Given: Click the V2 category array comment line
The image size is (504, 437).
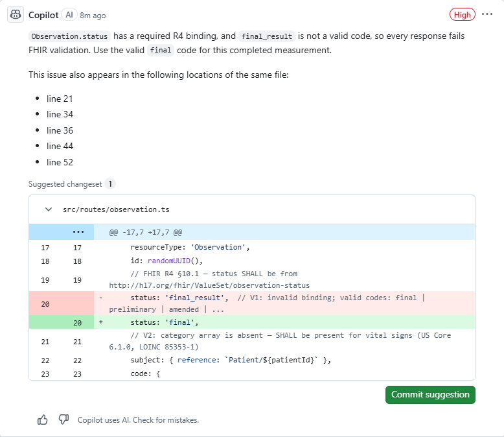Looking at the screenshot, I should (252, 341).
